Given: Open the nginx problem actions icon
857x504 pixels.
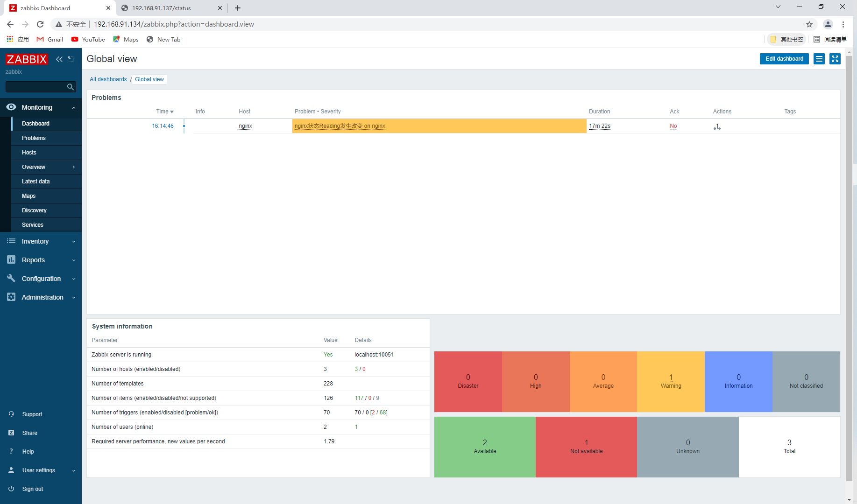Looking at the screenshot, I should (717, 126).
